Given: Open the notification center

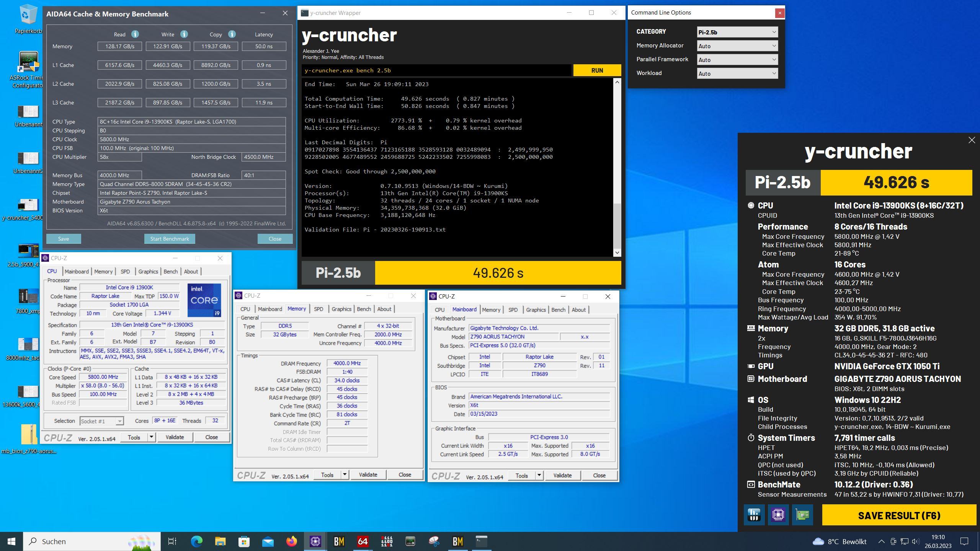Looking at the screenshot, I should pos(965,541).
